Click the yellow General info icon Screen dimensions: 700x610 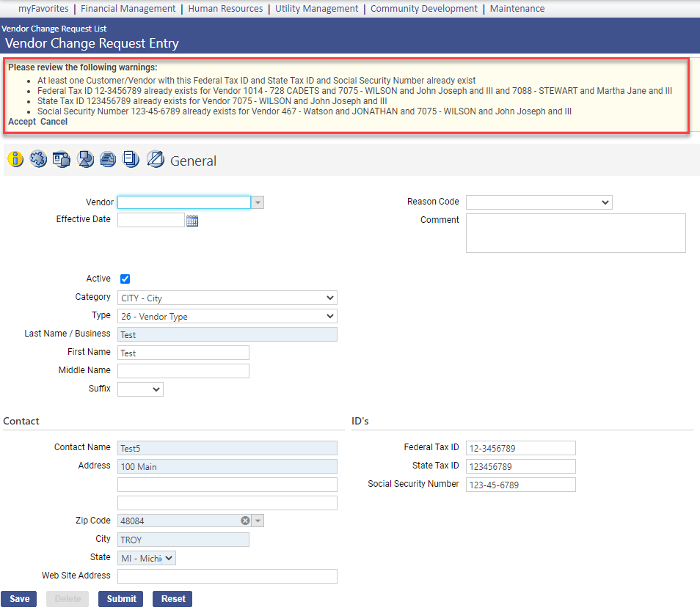[x=15, y=159]
